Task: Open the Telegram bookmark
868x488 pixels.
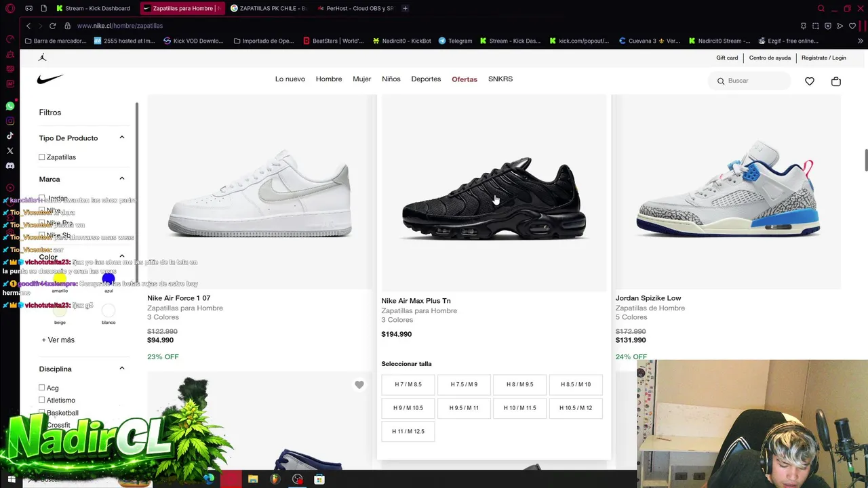Action: tap(455, 41)
